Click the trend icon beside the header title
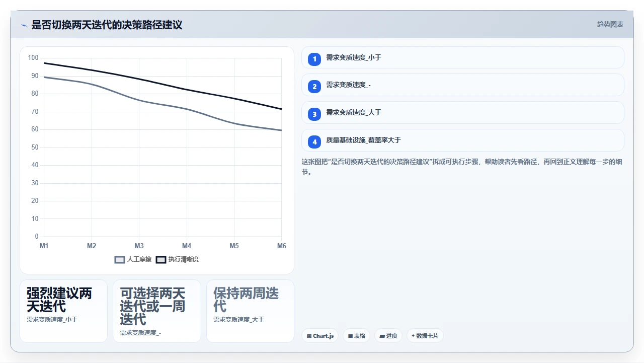Viewport: 644px width, 363px height. pos(24,25)
